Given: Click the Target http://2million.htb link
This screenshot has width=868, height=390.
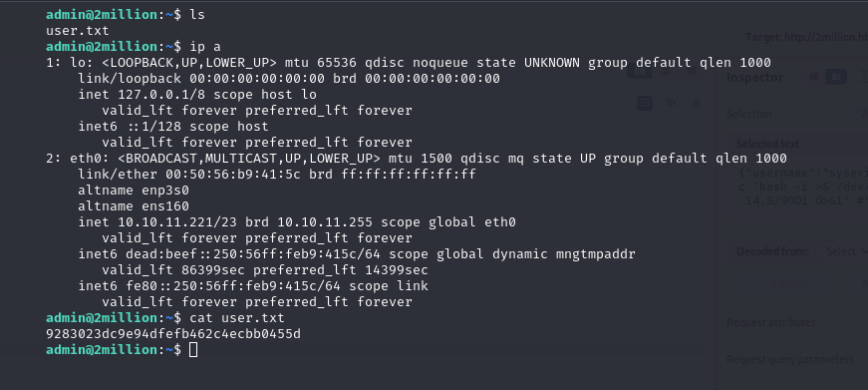Looking at the screenshot, I should click(x=806, y=37).
